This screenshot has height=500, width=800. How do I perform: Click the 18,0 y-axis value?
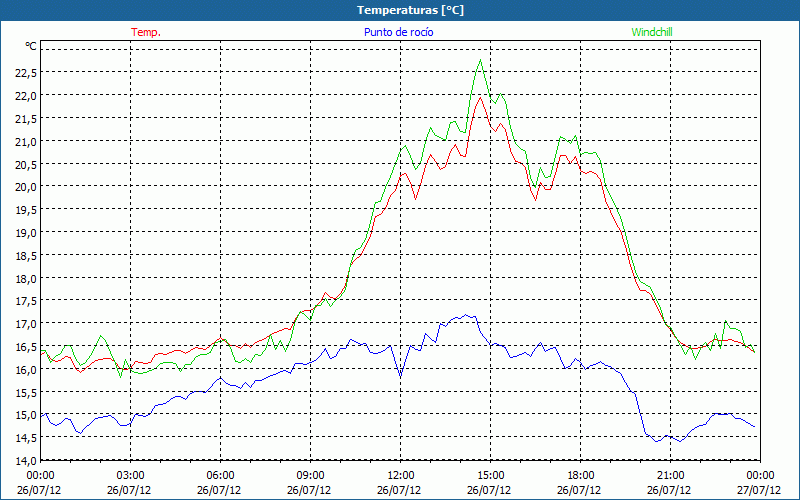tap(26, 279)
